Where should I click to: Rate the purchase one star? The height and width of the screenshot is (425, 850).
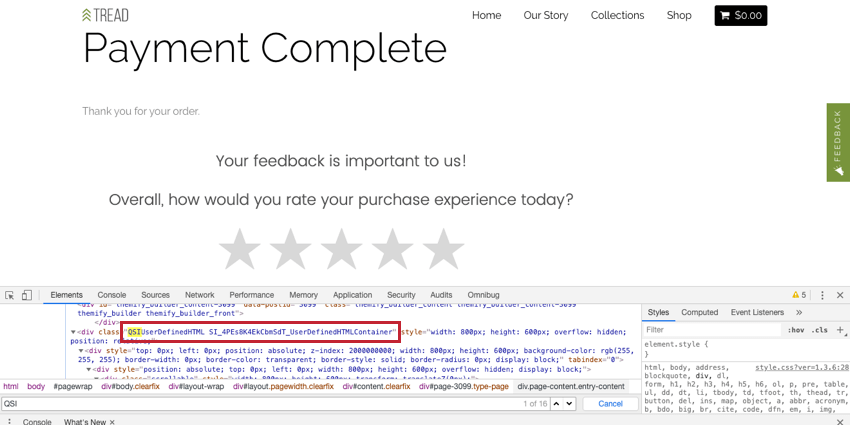(x=240, y=248)
